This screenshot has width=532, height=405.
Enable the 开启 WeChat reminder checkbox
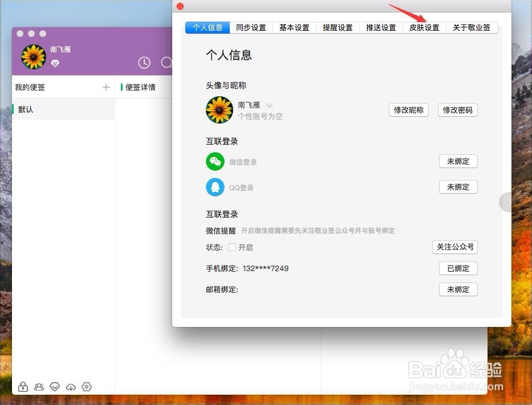click(233, 247)
